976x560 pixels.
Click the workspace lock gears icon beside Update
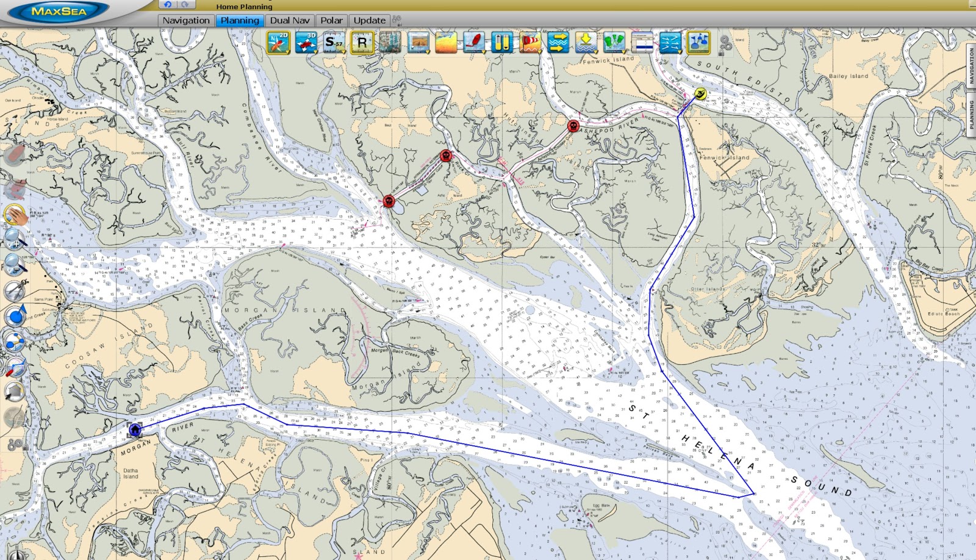pos(397,21)
